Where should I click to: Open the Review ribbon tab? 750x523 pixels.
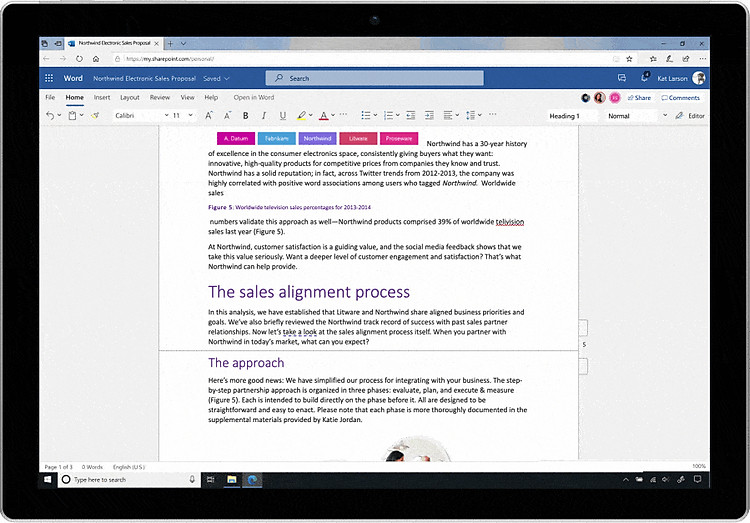click(160, 98)
